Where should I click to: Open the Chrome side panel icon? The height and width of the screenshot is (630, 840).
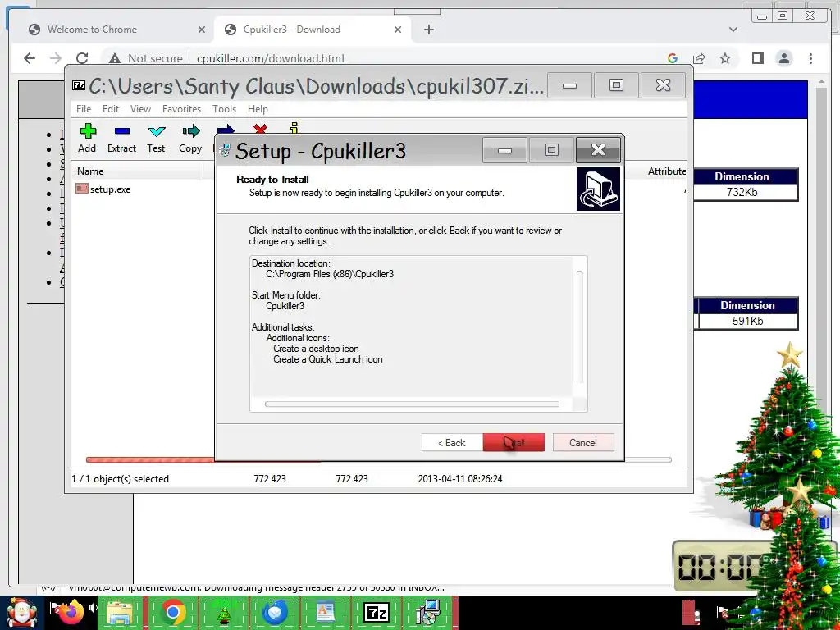(757, 58)
